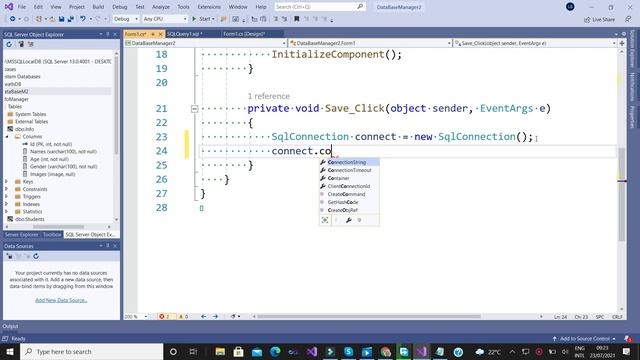Click the Save file toolbar icon
Viewport: 640px width, 360px height.
click(61, 19)
